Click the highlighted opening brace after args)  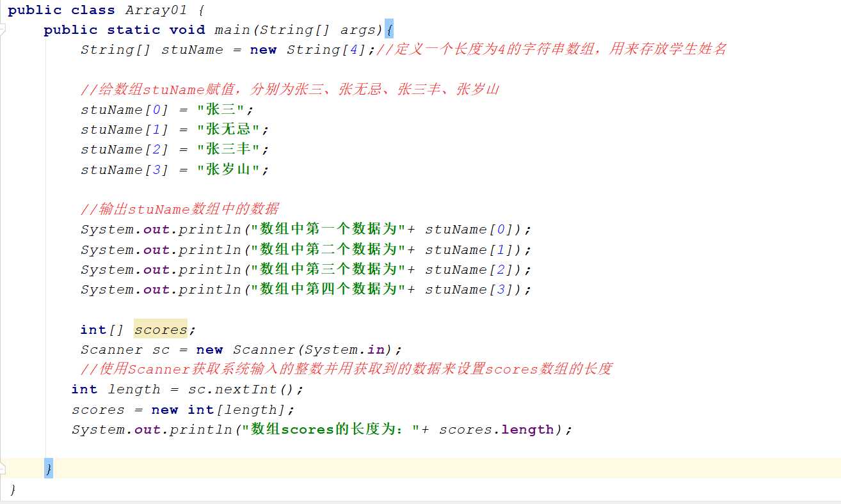pos(390,29)
